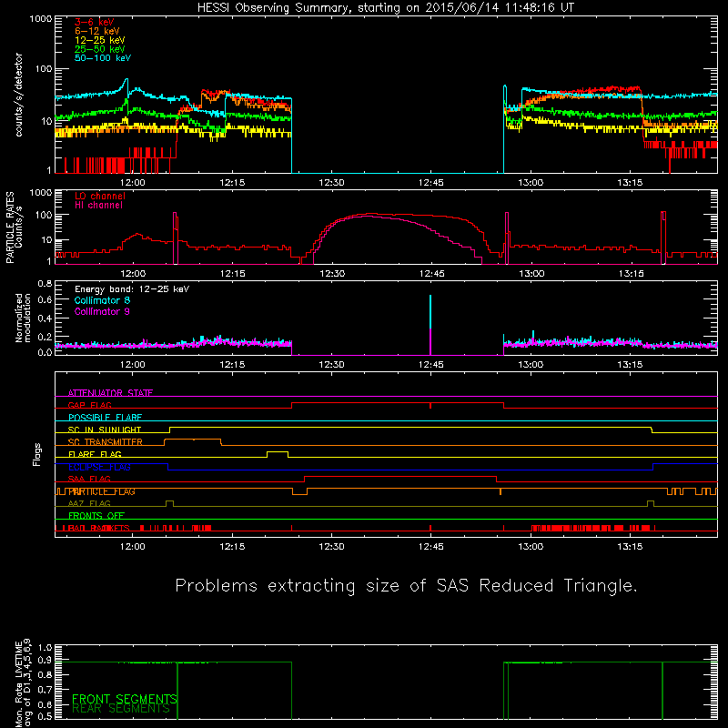Screen dimensions: 728x728
Task: Click the SC TRANSMITTER flag label
Action: [106, 441]
